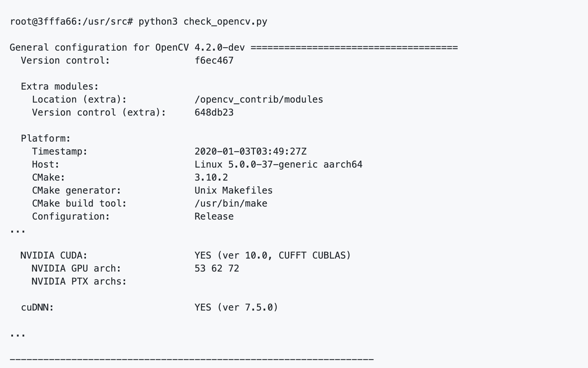Click the NVIDIA PTX archs label
The height and width of the screenshot is (368, 588).
pos(79,281)
